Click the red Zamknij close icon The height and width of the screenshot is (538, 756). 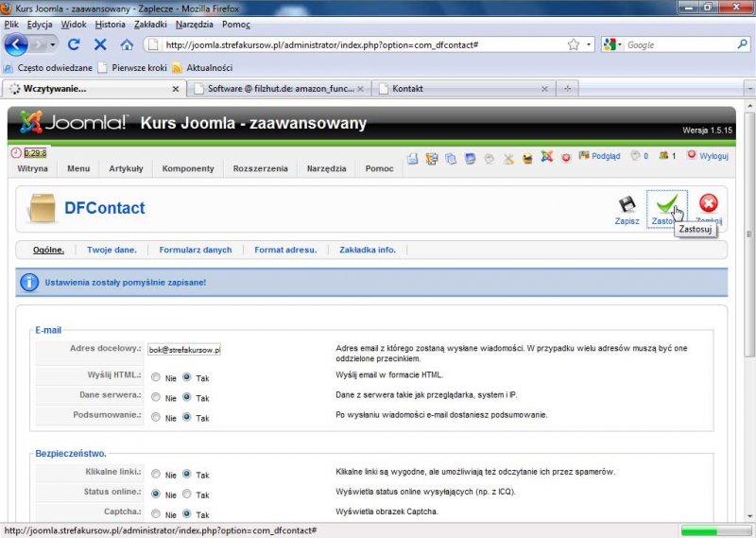[708, 204]
